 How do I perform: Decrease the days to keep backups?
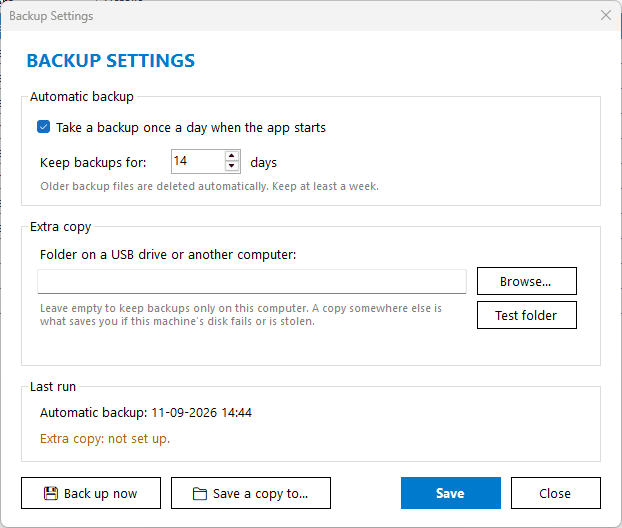232,166
